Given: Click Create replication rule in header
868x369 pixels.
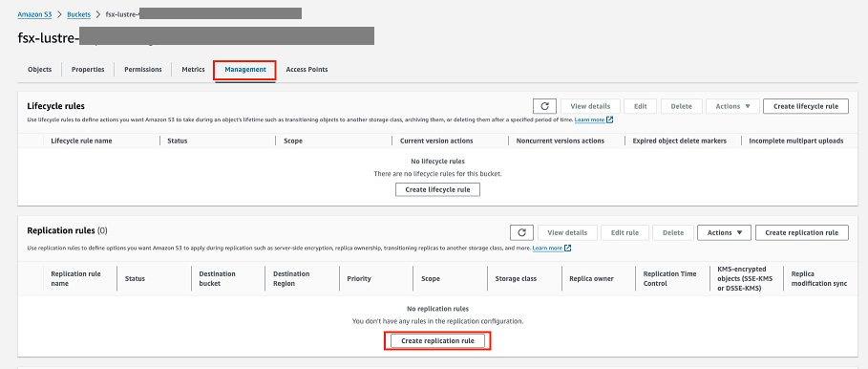Looking at the screenshot, I should [x=801, y=232].
